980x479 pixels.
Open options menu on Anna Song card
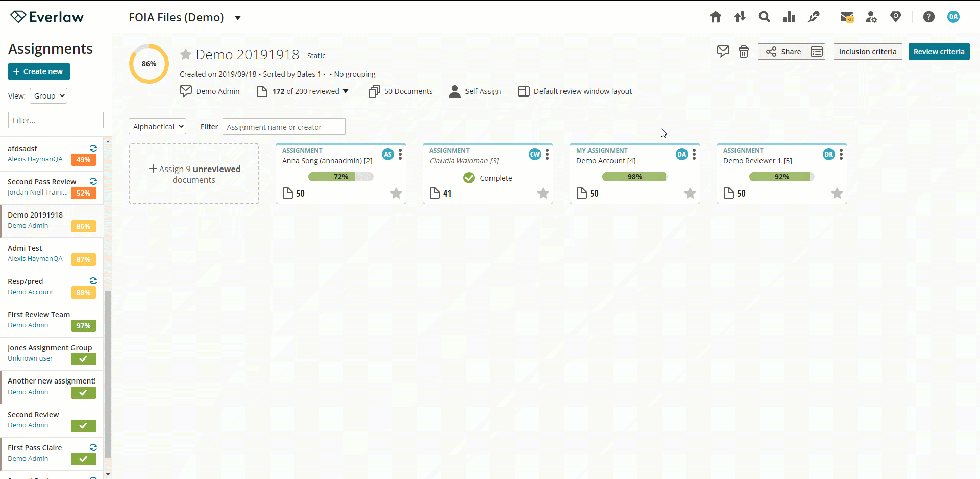coord(400,154)
